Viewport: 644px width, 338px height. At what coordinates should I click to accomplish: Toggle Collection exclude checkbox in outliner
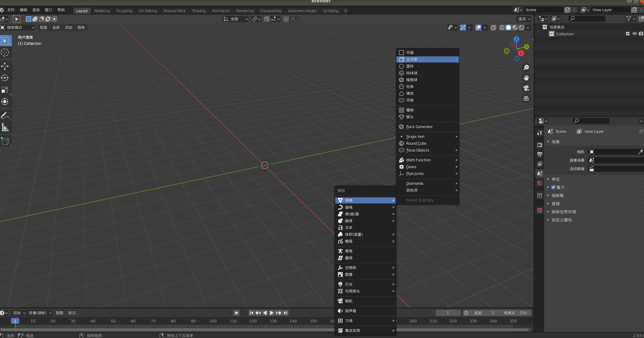pyautogui.click(x=628, y=34)
